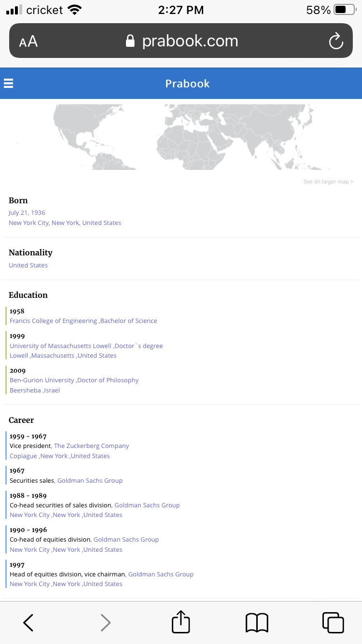Tap the lock icon beside prabook.com
This screenshot has height=644, width=362.
(130, 41)
